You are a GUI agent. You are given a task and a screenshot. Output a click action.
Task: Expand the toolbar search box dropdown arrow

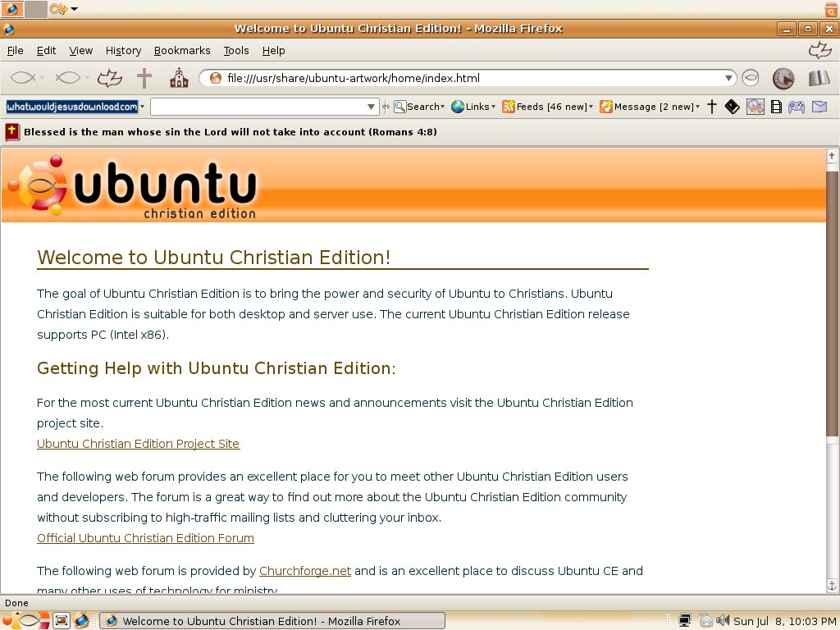pos(371,107)
